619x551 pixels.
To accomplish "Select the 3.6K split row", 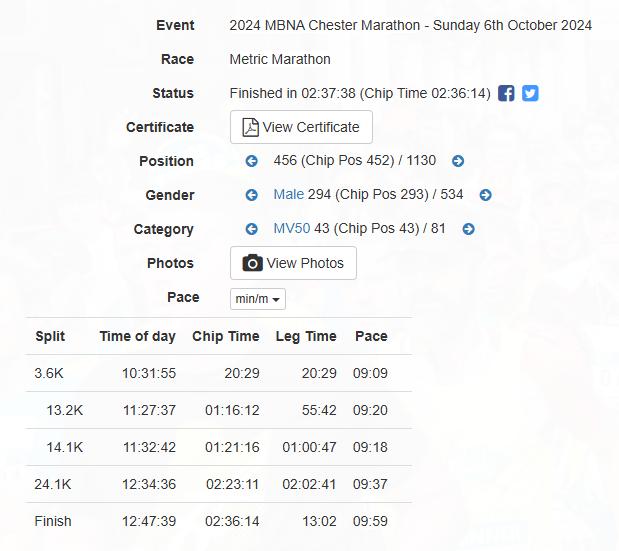I will tap(219, 373).
